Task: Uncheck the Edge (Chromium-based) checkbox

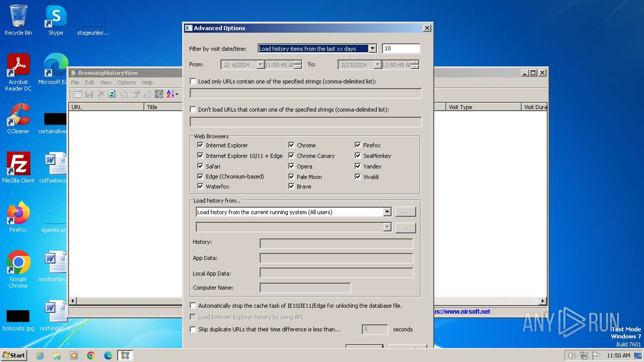Action: pyautogui.click(x=200, y=176)
